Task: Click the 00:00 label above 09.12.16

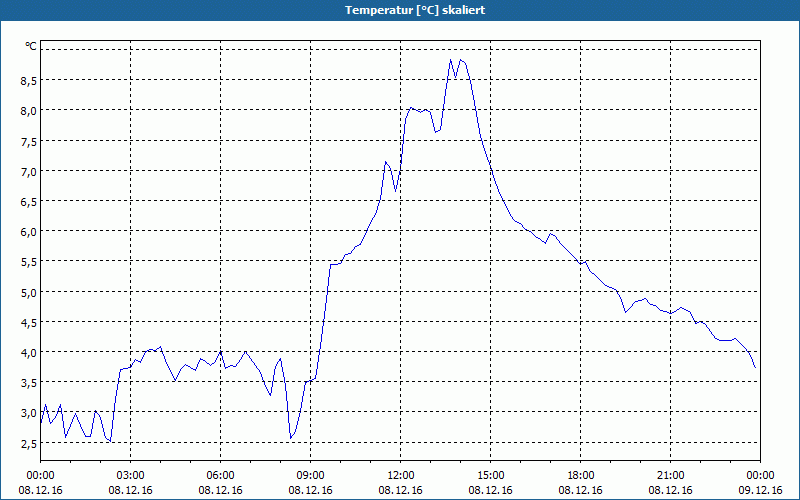Action: pos(760,476)
